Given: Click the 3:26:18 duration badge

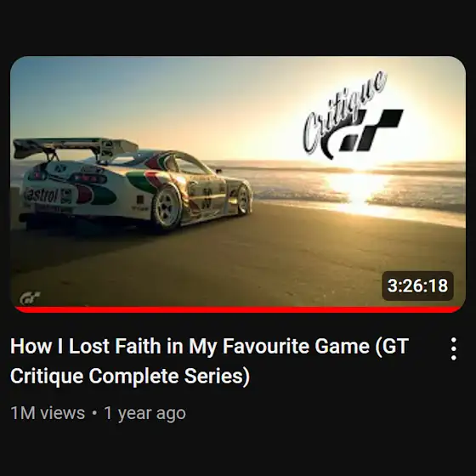Looking at the screenshot, I should [417, 286].
